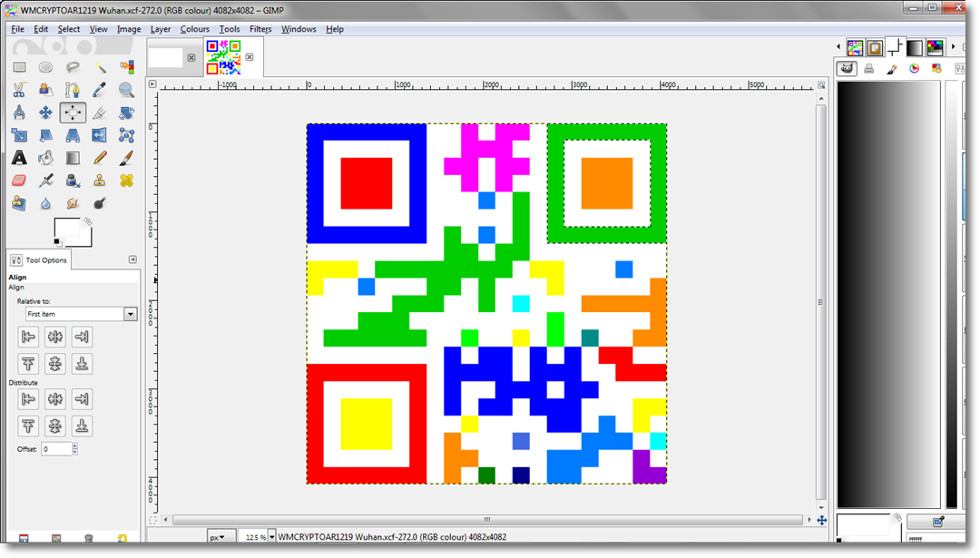Click Align centre of target horizontally button
This screenshot has width=980, height=558.
[55, 337]
